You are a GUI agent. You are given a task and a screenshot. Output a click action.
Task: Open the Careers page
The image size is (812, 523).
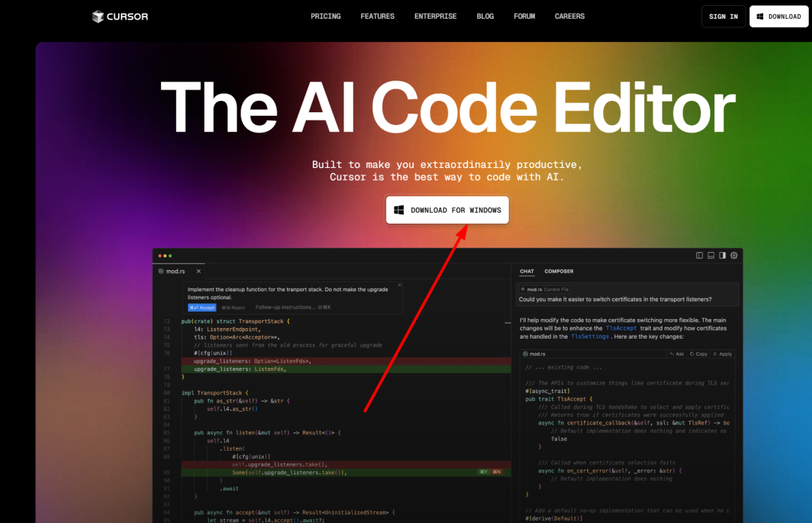[570, 17]
